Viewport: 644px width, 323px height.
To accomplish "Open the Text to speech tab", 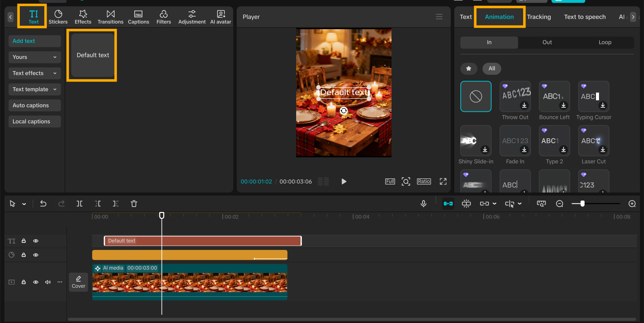I will pos(585,16).
